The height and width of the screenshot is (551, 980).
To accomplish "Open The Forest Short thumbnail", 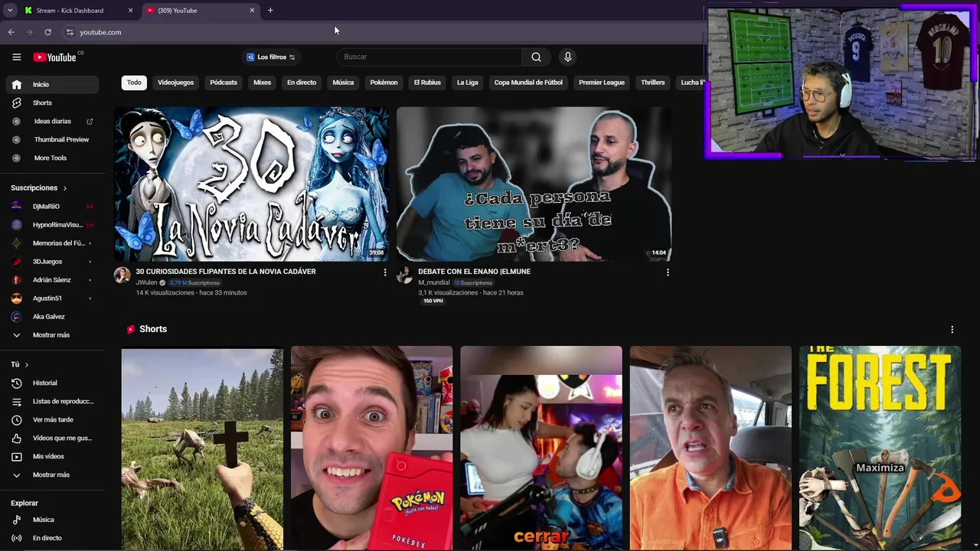I will point(880,448).
